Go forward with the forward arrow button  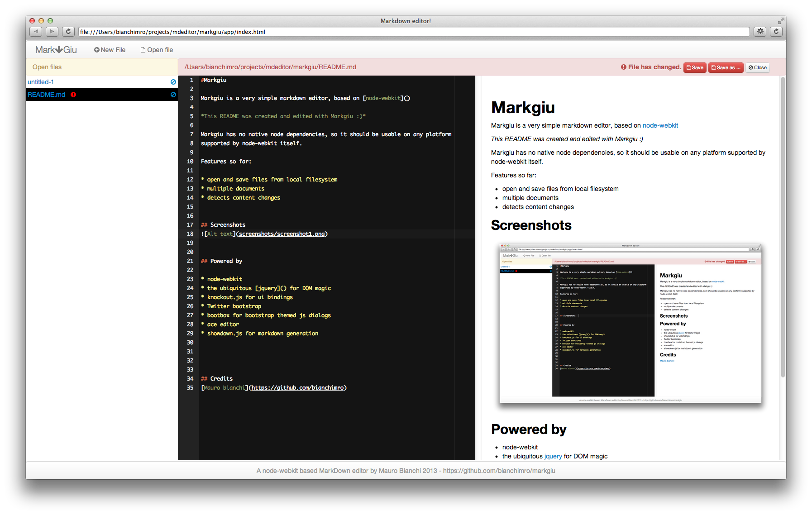[52, 31]
